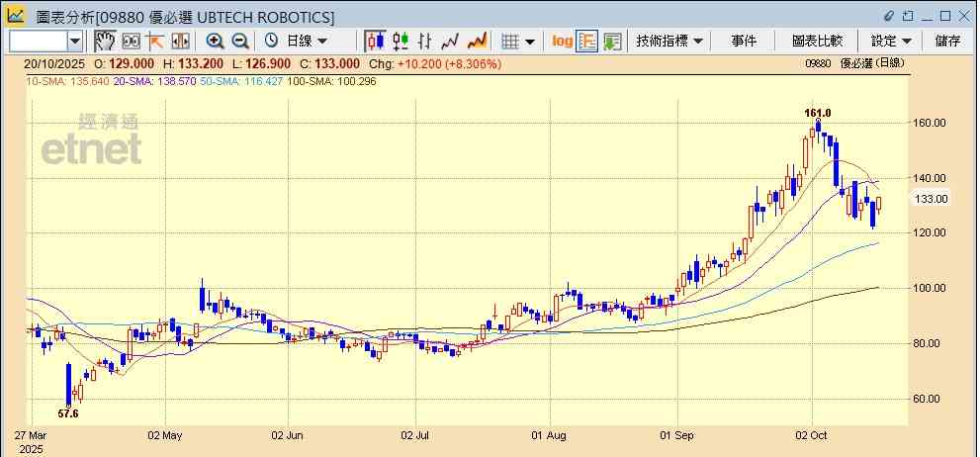This screenshot has height=457, width=980.
Task: Open the 技術指標 menu
Action: [669, 41]
